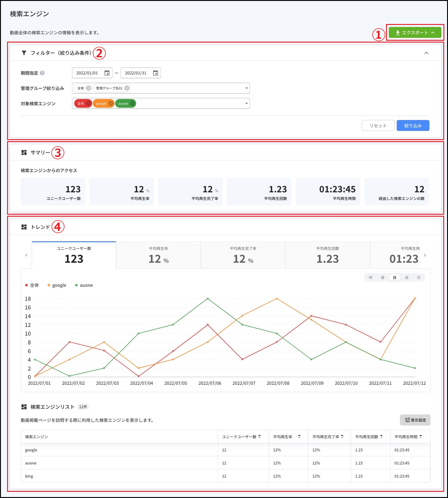Sort table by 平均再生率 column

click(299, 437)
